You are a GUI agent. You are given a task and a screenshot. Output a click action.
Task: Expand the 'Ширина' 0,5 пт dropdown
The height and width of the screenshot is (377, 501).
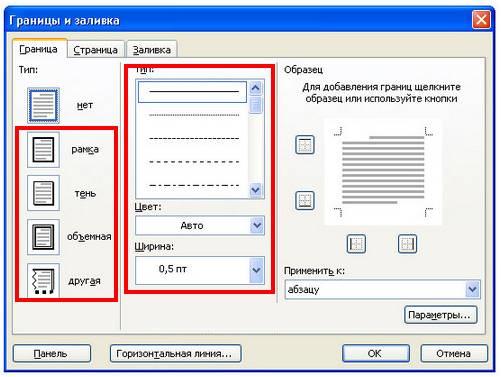pyautogui.click(x=200, y=270)
